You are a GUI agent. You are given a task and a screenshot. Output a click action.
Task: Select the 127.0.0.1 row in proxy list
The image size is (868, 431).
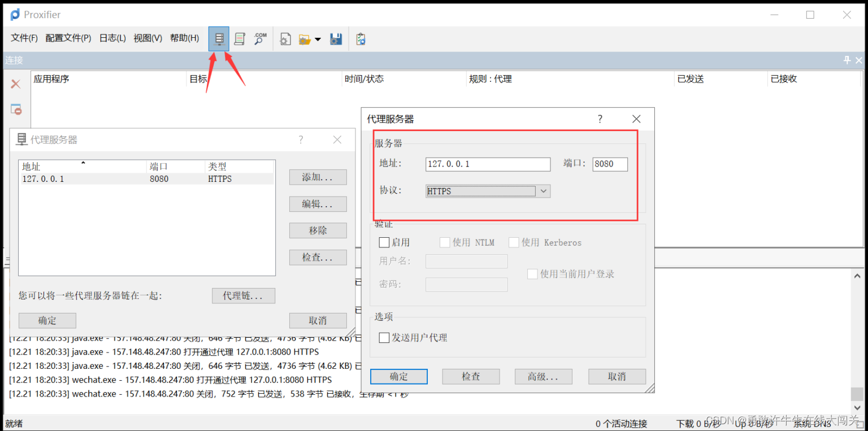[146, 179]
